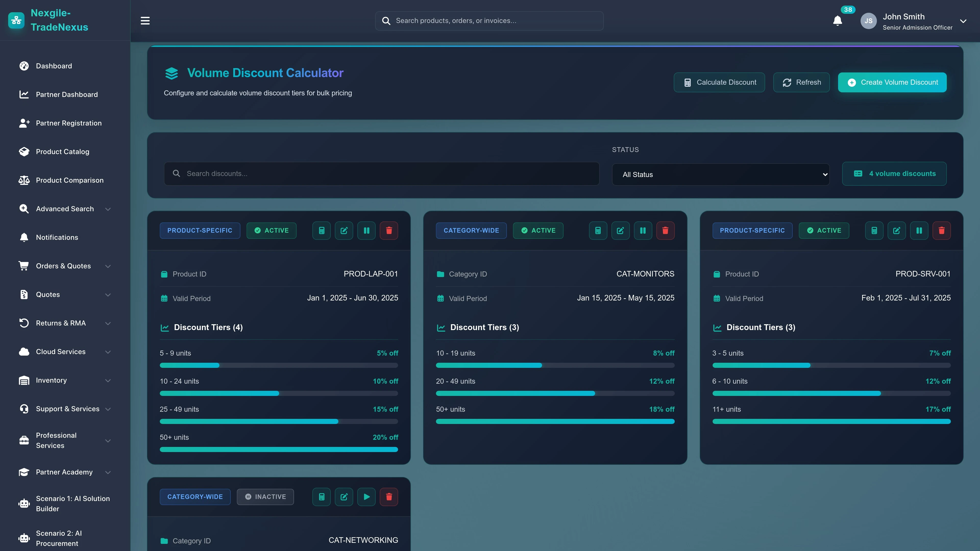The image size is (980, 551).
Task: Open Product Catalog from the sidebar
Action: coord(62,152)
